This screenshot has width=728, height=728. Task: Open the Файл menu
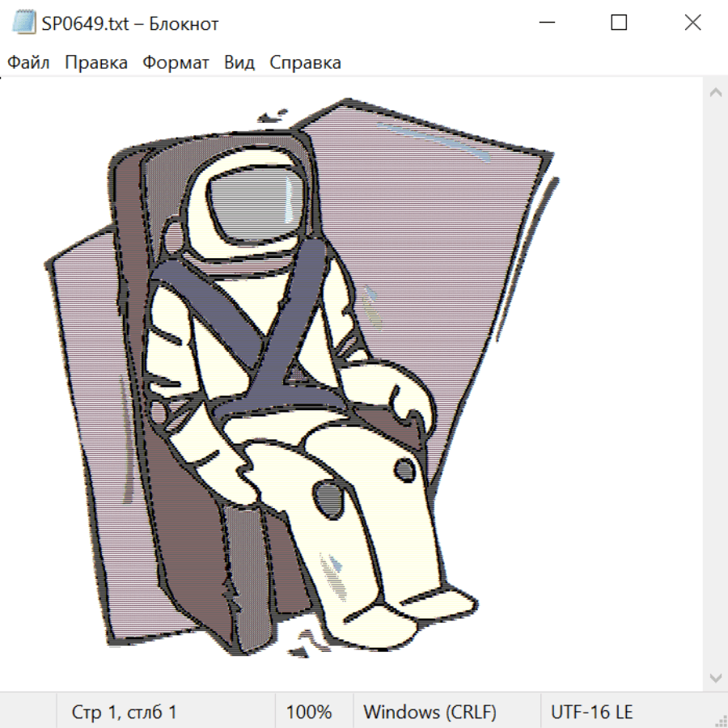(28, 63)
